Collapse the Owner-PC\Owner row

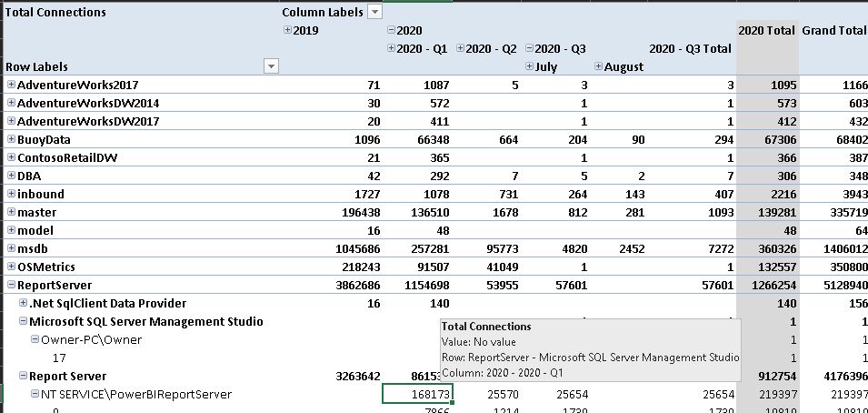[x=35, y=339]
